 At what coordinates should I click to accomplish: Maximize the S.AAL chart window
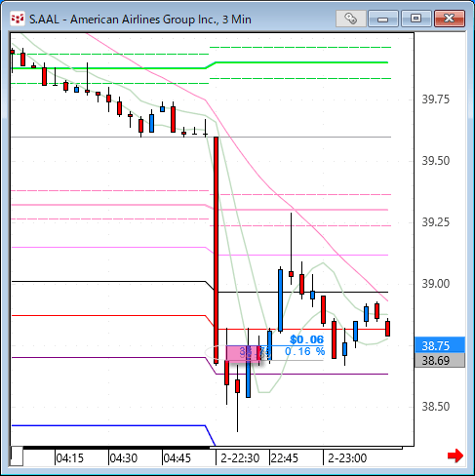(x=416, y=19)
